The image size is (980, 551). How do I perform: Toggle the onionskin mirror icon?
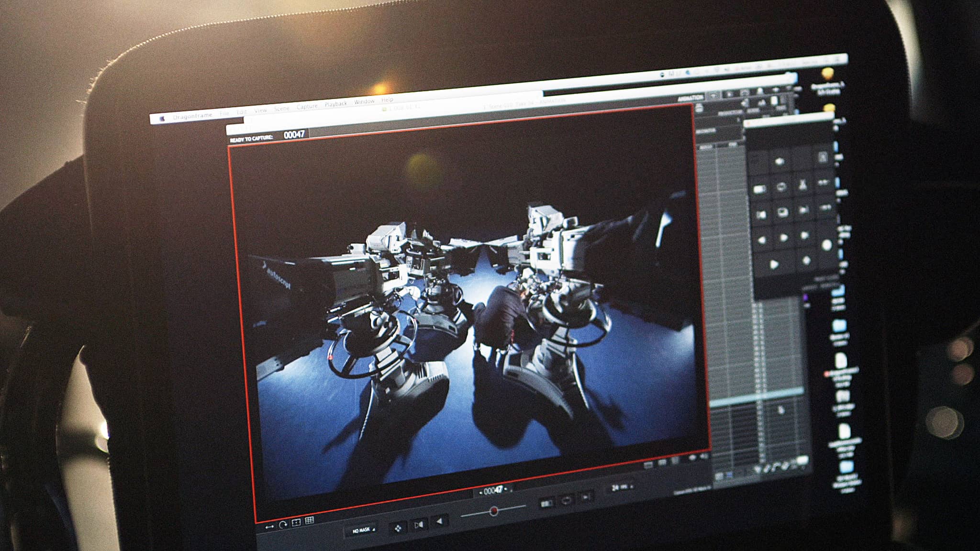coord(419,525)
